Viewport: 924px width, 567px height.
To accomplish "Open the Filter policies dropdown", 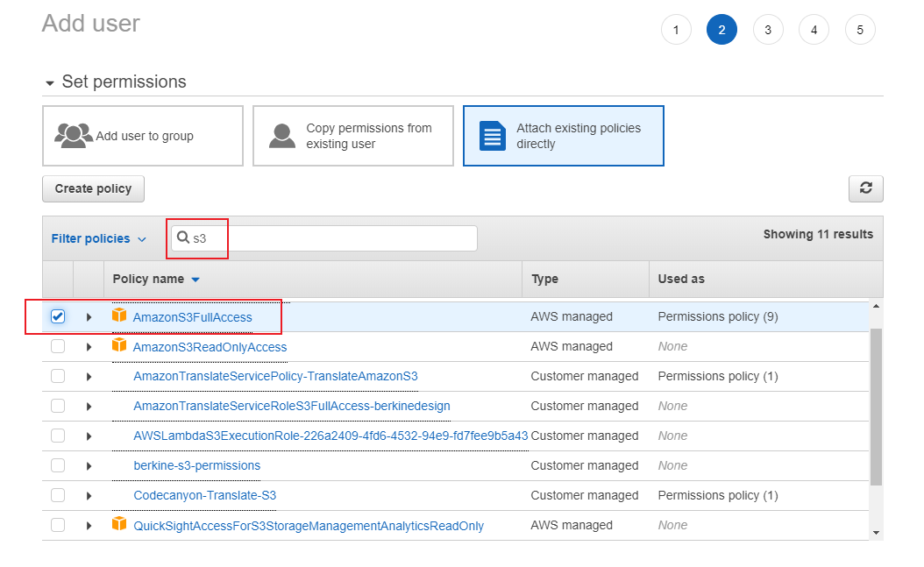I will click(98, 238).
